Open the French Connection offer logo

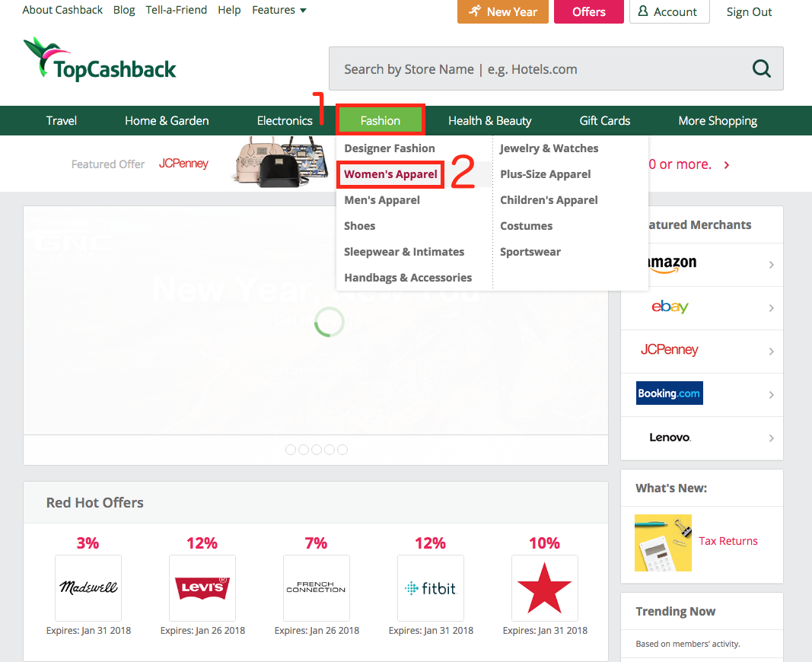click(x=316, y=587)
